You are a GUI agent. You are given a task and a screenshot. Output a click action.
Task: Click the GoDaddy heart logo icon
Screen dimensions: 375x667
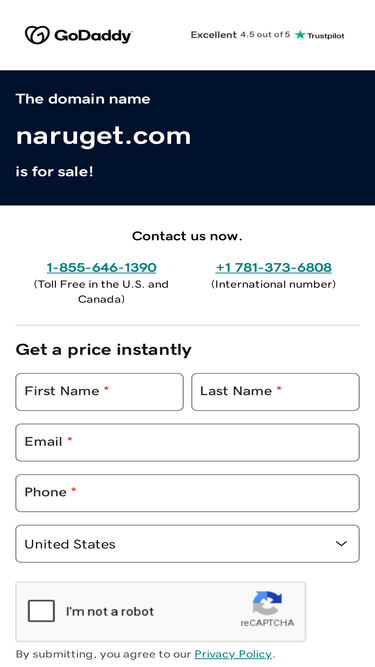click(37, 35)
